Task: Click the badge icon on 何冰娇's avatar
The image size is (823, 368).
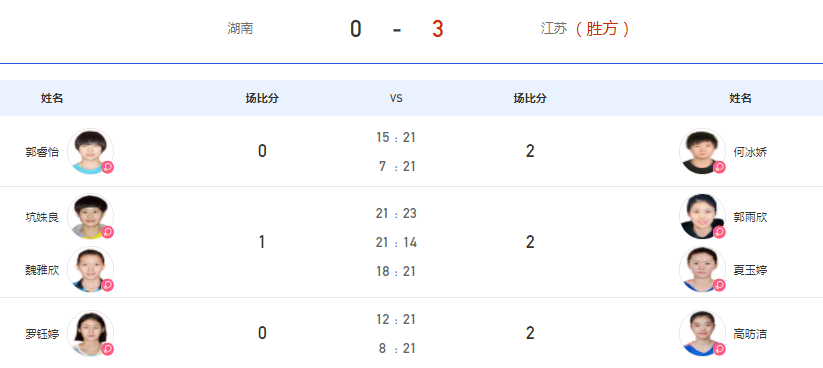Action: pos(719,167)
